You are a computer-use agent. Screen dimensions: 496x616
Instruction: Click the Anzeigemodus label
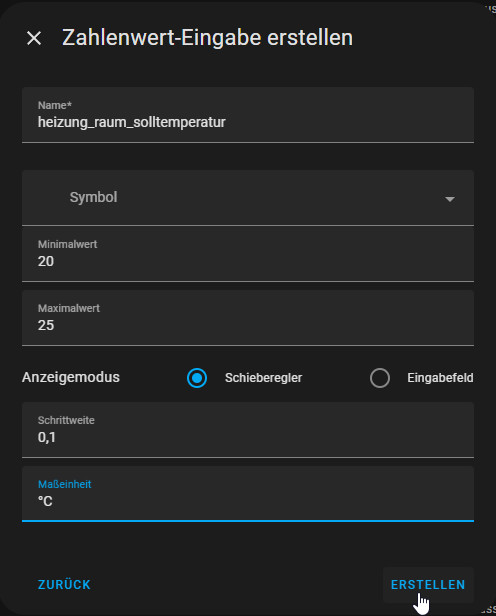[x=71, y=377]
